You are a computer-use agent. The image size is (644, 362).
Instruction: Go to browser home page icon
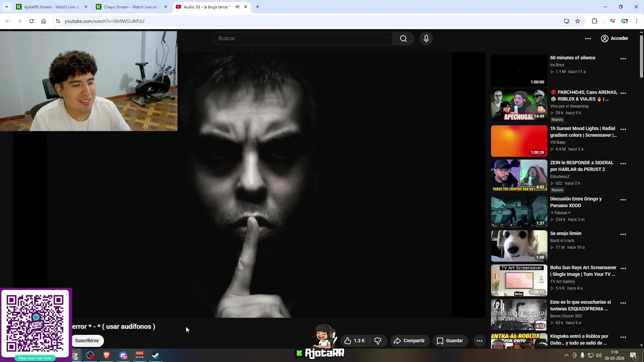point(44,21)
